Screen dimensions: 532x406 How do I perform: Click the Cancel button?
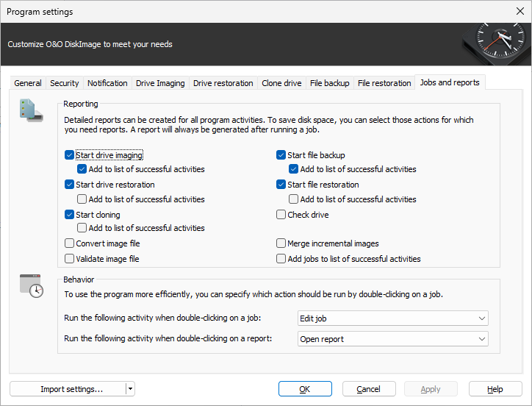pos(369,388)
